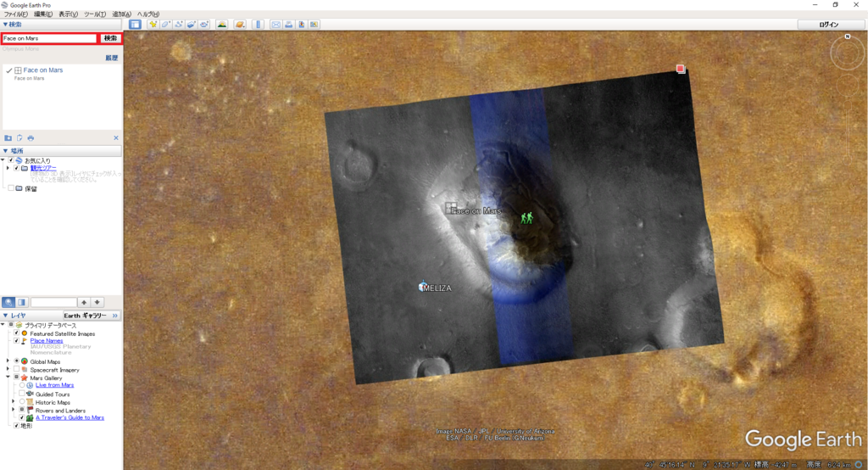This screenshot has height=470, width=868.
Task: Uncheck the お気に入り checkbox
Action: coord(10,160)
